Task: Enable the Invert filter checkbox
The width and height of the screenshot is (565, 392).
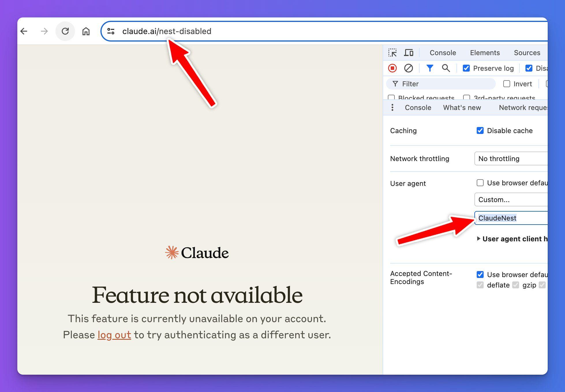Action: [x=507, y=84]
